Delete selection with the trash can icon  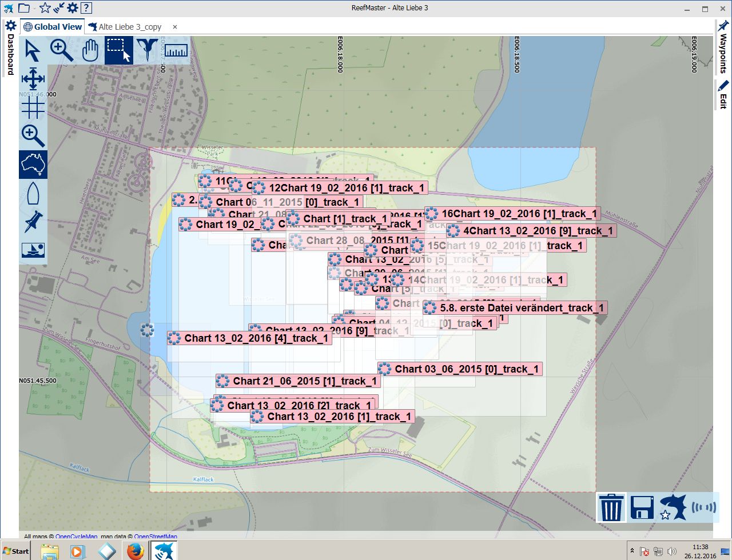pyautogui.click(x=611, y=507)
